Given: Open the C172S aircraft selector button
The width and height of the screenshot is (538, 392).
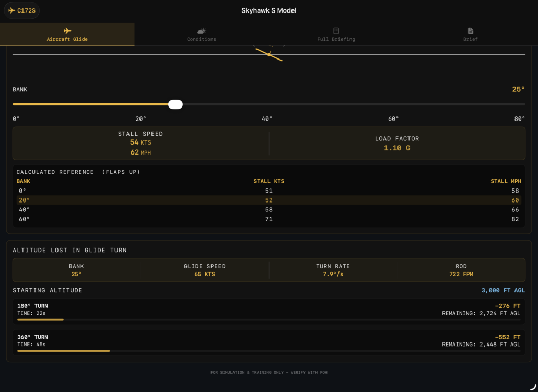Looking at the screenshot, I should [x=21, y=10].
